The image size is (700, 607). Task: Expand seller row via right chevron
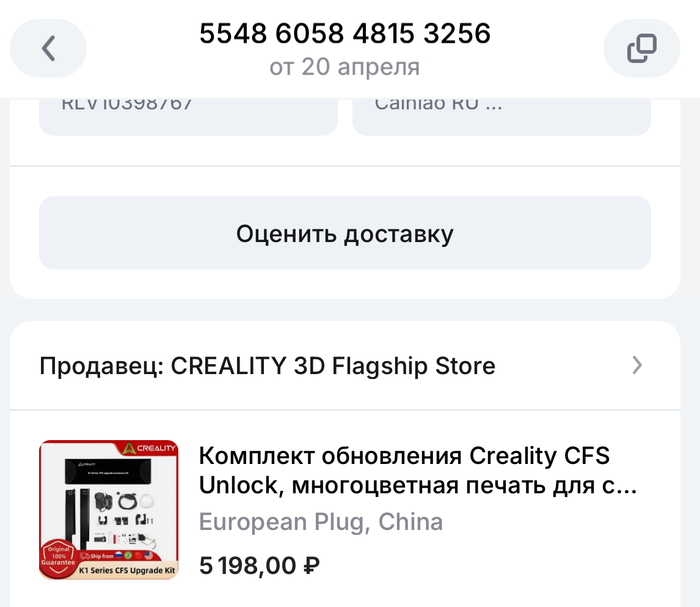pos(637,366)
